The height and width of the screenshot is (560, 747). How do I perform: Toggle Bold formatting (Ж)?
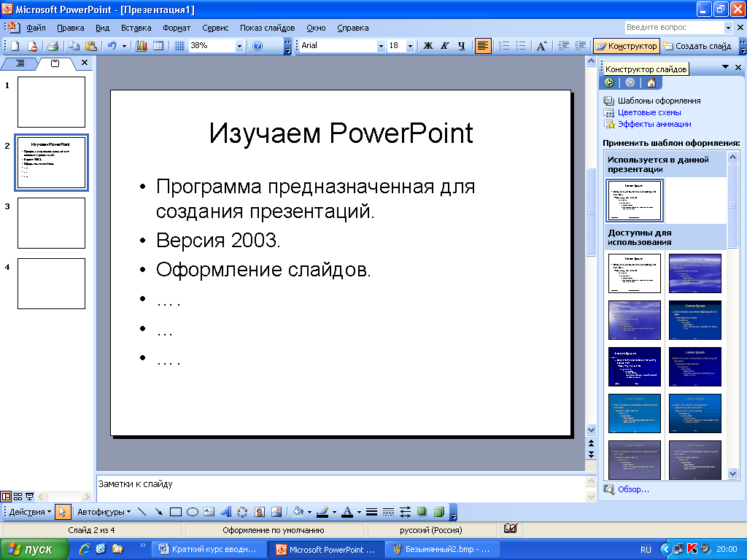pos(428,46)
